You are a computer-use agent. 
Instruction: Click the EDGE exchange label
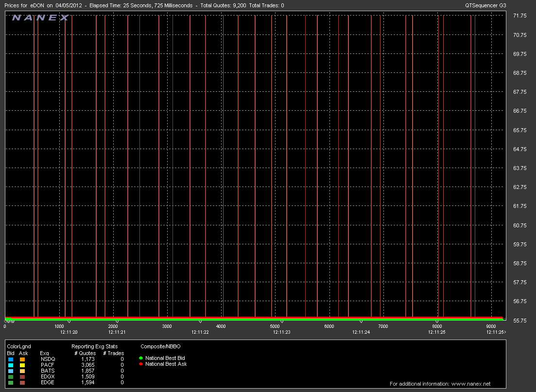(x=48, y=382)
